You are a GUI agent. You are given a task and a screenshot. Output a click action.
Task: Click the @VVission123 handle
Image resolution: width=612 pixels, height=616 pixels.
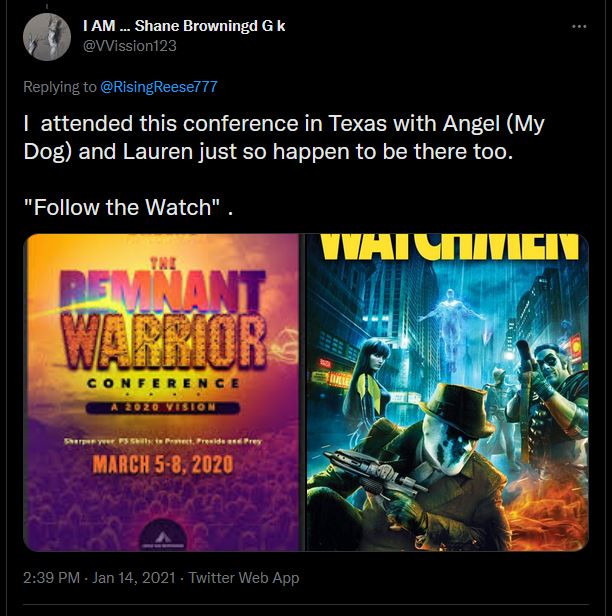click(x=130, y=46)
